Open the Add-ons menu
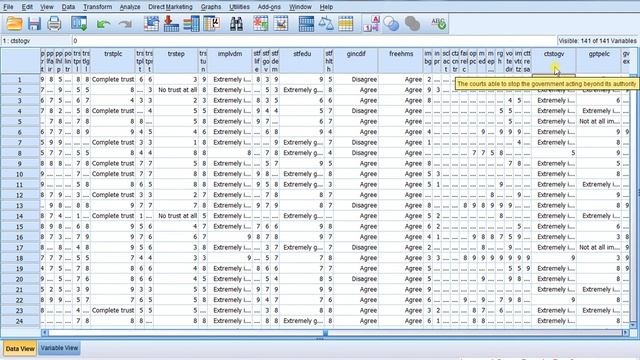Image resolution: width=640 pixels, height=360 pixels. coord(269,7)
